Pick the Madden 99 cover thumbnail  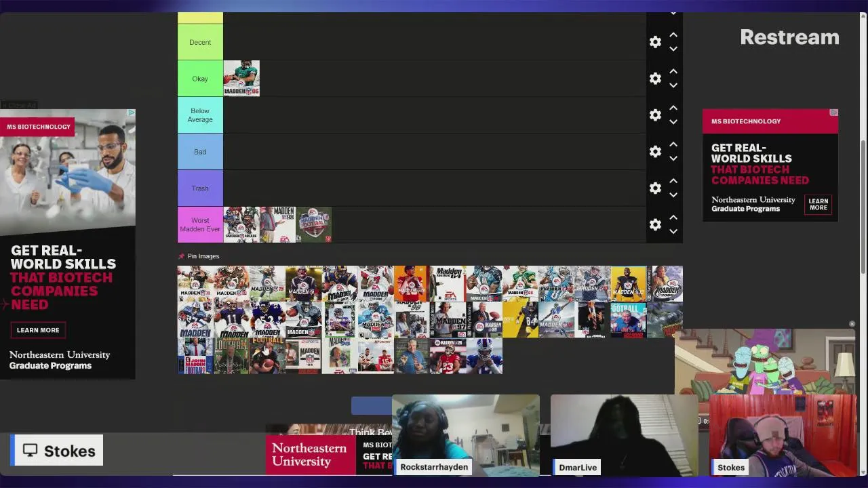pos(484,319)
